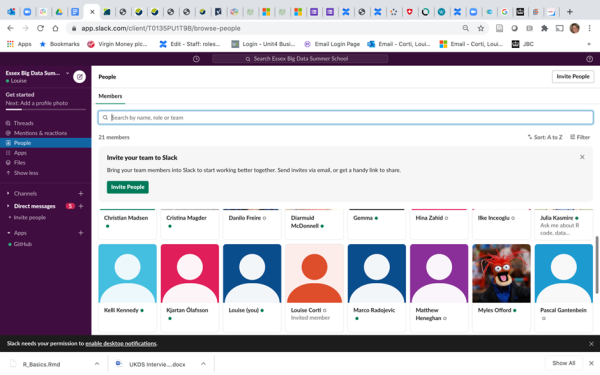The width and height of the screenshot is (600, 375).
Task: Close the downloads bar
Action: (x=591, y=363)
